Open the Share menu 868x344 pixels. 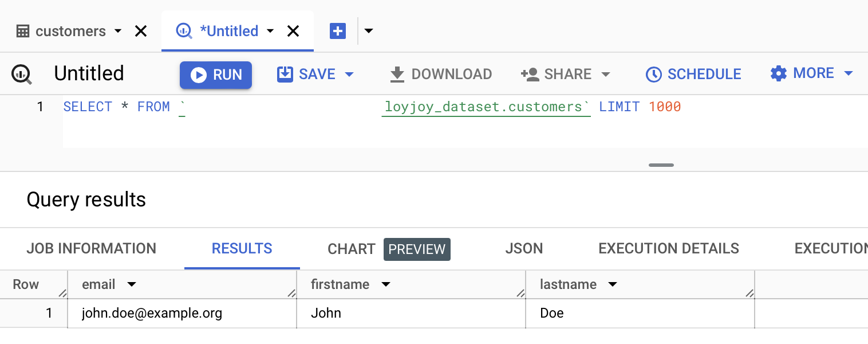[x=565, y=75]
